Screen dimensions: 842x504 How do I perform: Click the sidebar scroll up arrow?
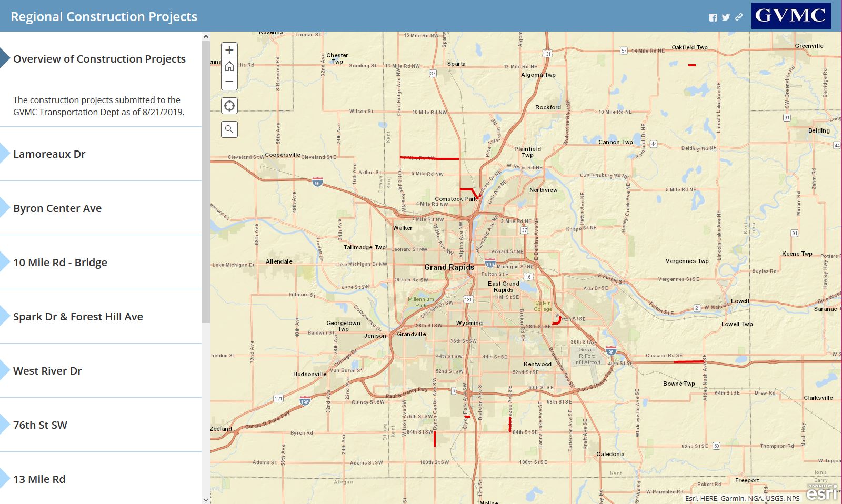click(206, 36)
